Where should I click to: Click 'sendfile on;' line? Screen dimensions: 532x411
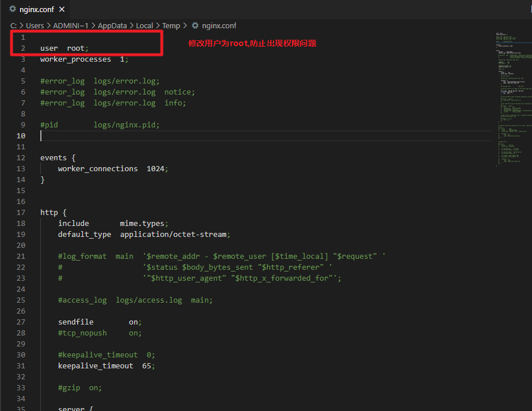click(x=100, y=322)
